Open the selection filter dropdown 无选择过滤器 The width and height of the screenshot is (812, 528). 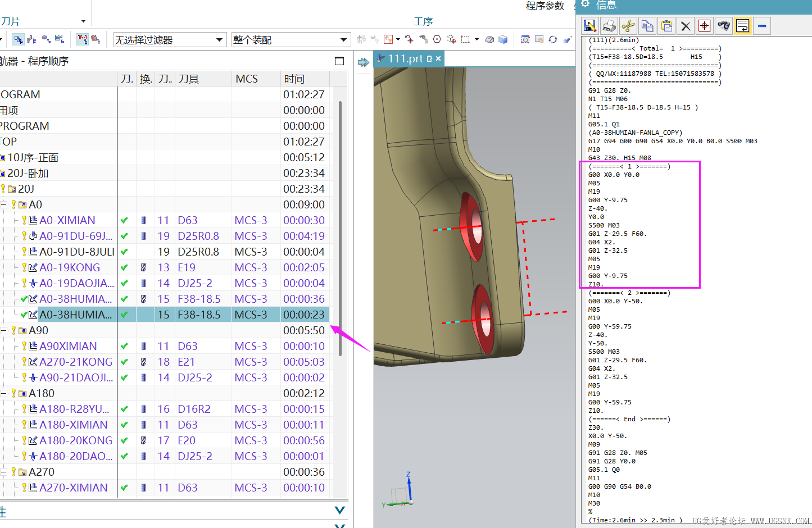(x=170, y=40)
